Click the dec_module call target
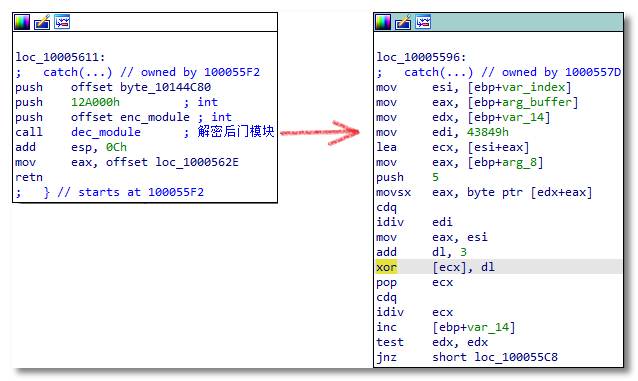The width and height of the screenshot is (638, 381). click(106, 132)
